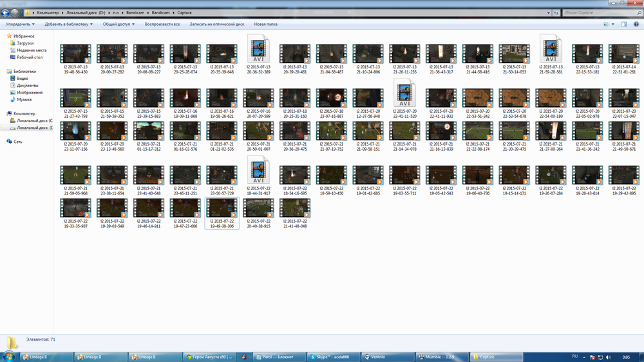The width and height of the screenshot is (644, 362).
Task: Create a folder with Новая папка
Action: (x=265, y=24)
